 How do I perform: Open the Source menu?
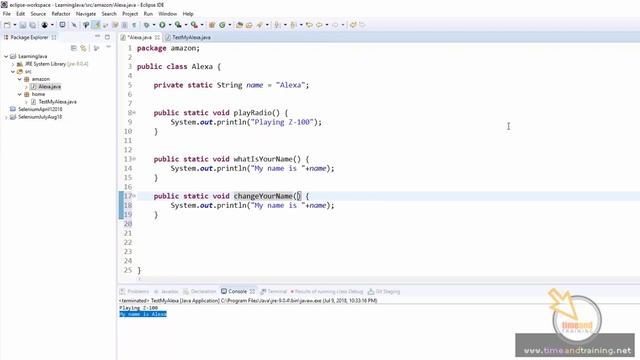pyautogui.click(x=38, y=13)
